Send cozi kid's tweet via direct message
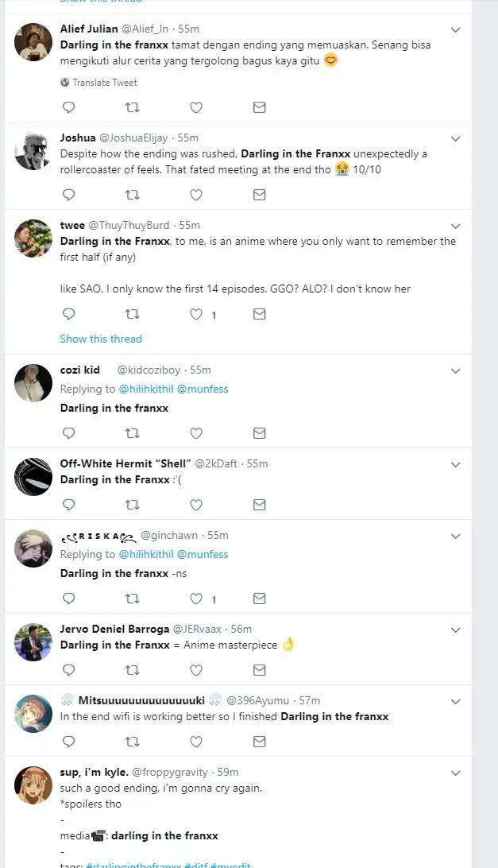This screenshot has height=868, width=498. (259, 433)
